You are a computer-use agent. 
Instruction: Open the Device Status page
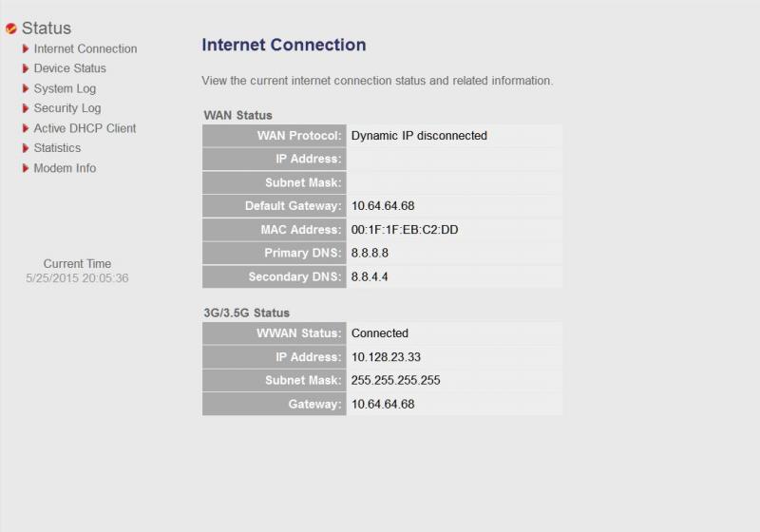(69, 68)
